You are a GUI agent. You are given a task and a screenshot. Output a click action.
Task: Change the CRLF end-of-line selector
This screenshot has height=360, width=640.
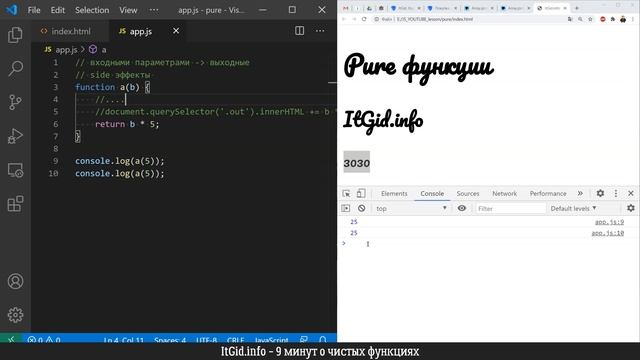click(x=236, y=340)
